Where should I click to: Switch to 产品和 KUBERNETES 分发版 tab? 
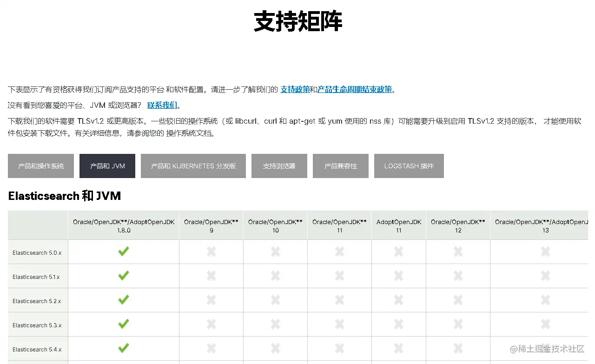[193, 166]
